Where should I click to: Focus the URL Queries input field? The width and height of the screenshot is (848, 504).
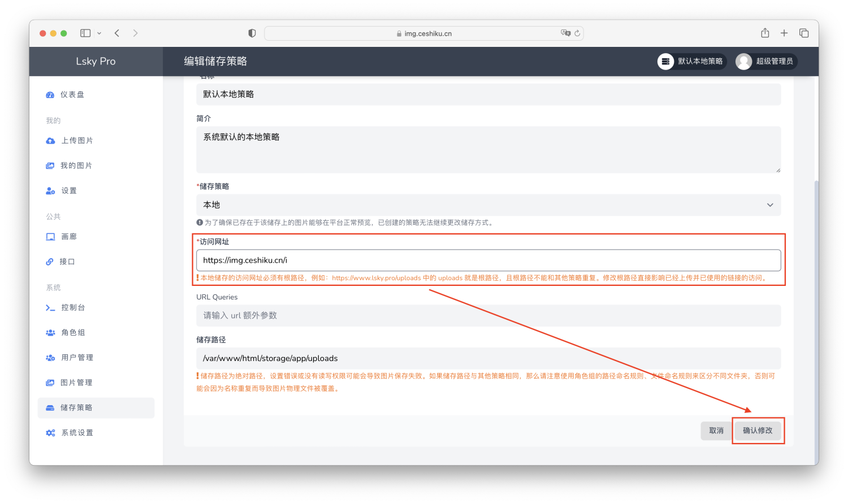click(x=488, y=316)
